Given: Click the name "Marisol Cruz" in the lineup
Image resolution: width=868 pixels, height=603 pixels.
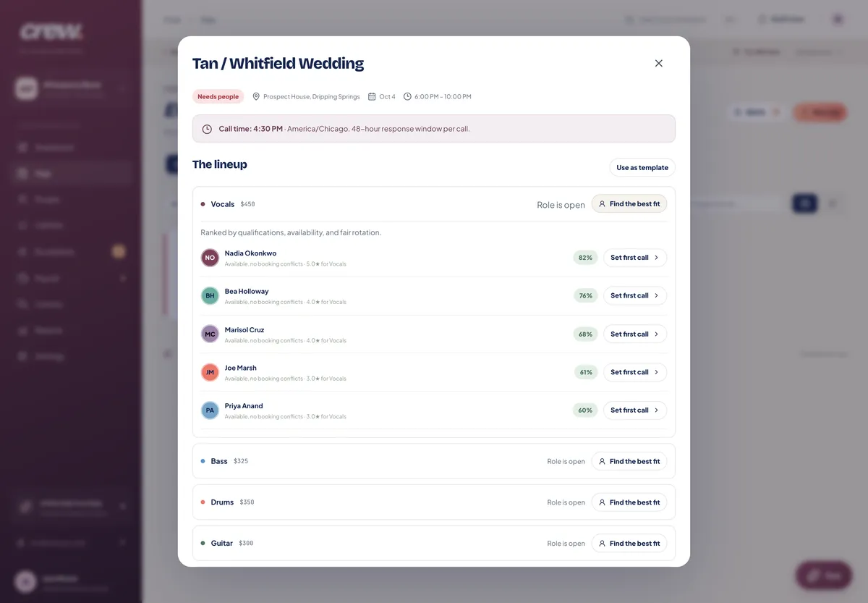Looking at the screenshot, I should point(244,329).
